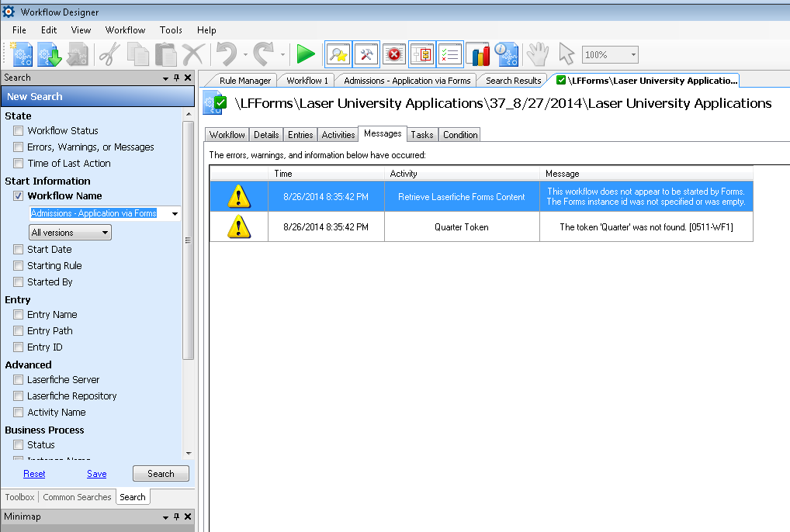Screen dimensions: 790x532
Task: Toggle the Minimap pane diagram icon
Action: click(x=421, y=54)
